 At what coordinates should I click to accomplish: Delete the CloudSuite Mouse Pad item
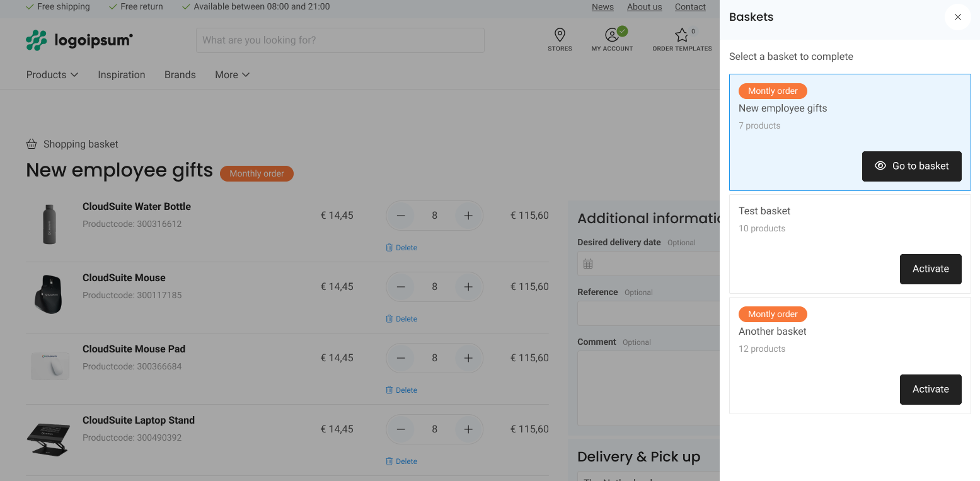pyautogui.click(x=401, y=390)
